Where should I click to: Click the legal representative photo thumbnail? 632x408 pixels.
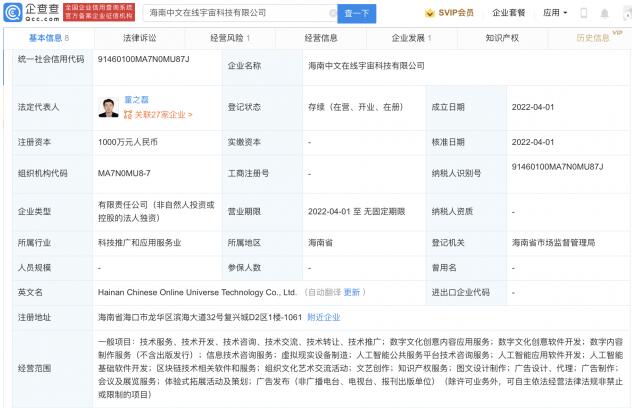[108, 108]
